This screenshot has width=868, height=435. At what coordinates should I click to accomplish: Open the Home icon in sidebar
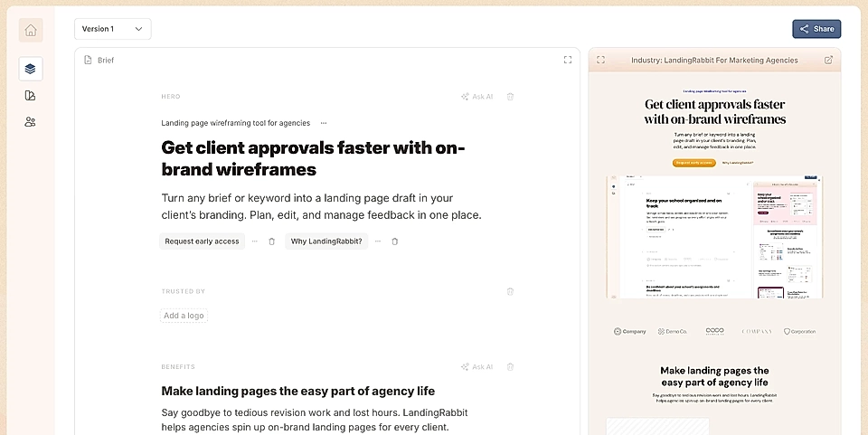click(x=31, y=31)
